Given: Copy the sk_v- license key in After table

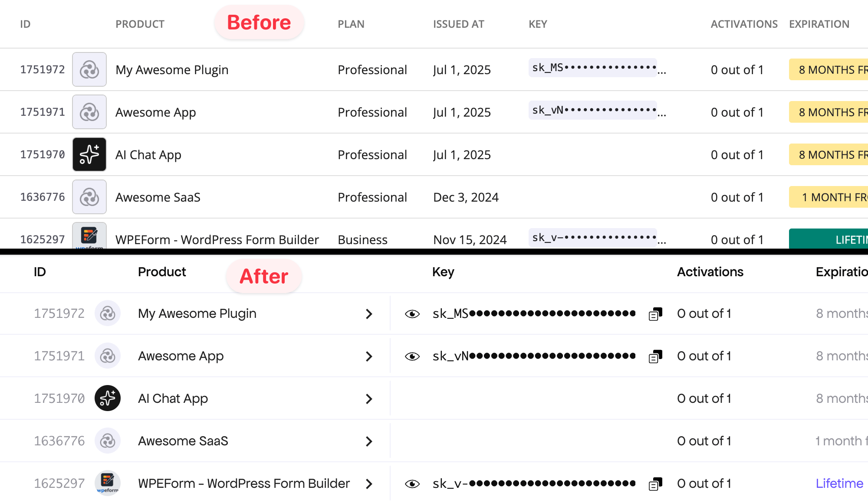Looking at the screenshot, I should click(655, 484).
